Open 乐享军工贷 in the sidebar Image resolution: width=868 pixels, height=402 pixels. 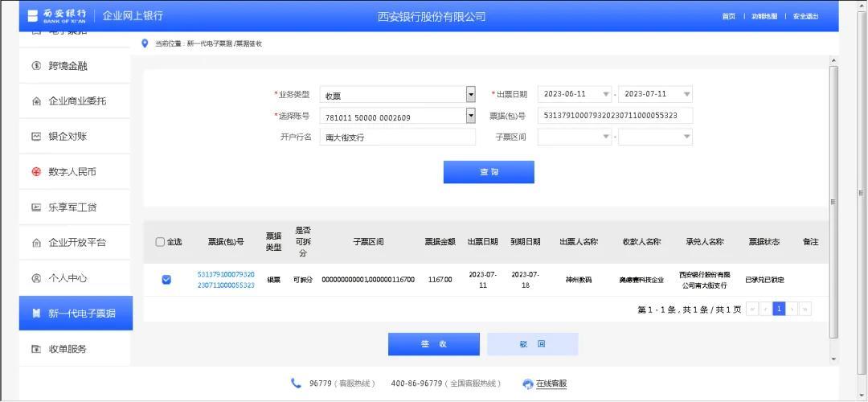[x=76, y=207]
